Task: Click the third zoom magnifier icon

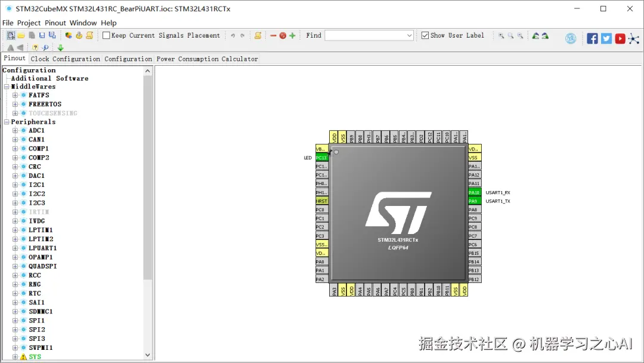Action: pos(520,36)
